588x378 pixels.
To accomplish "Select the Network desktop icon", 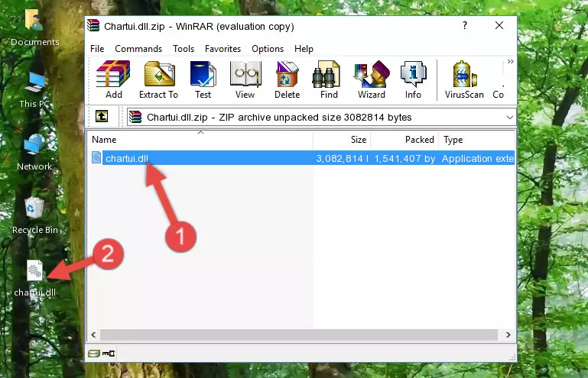I will pyautogui.click(x=34, y=153).
